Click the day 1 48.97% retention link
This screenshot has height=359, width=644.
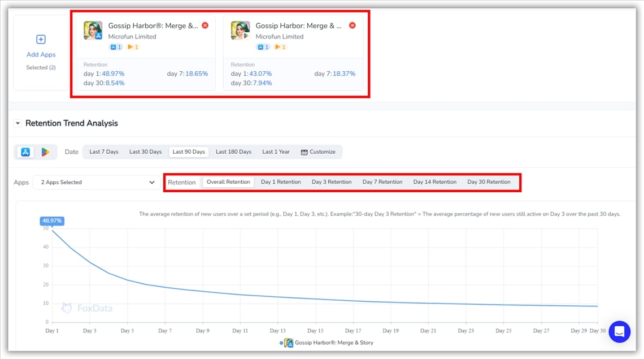click(113, 74)
